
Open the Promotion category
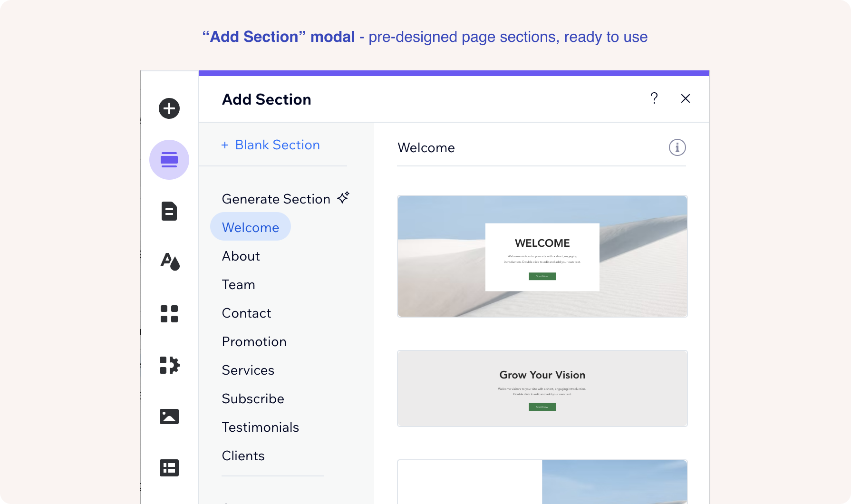click(254, 342)
